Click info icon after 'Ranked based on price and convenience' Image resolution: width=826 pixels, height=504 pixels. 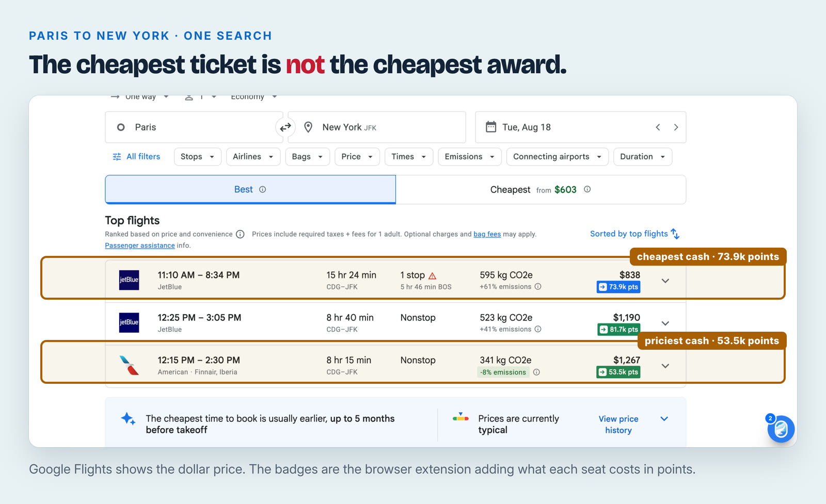(x=240, y=234)
